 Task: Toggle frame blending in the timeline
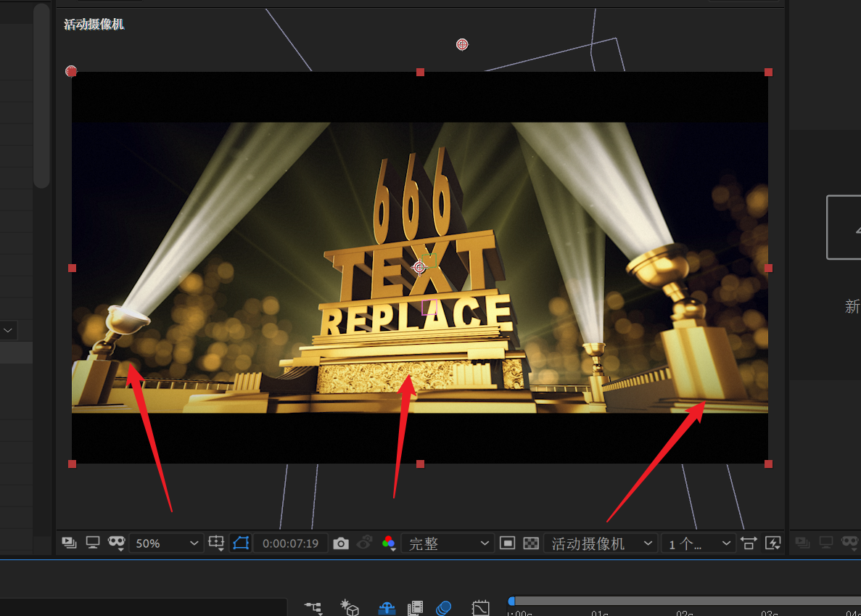(415, 608)
